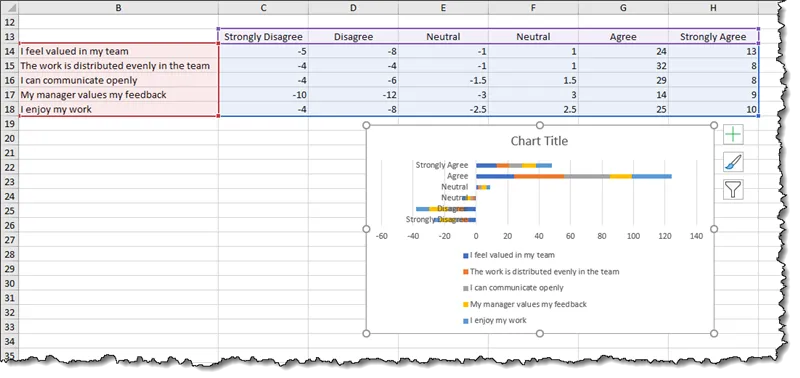Select column B header

(118, 8)
